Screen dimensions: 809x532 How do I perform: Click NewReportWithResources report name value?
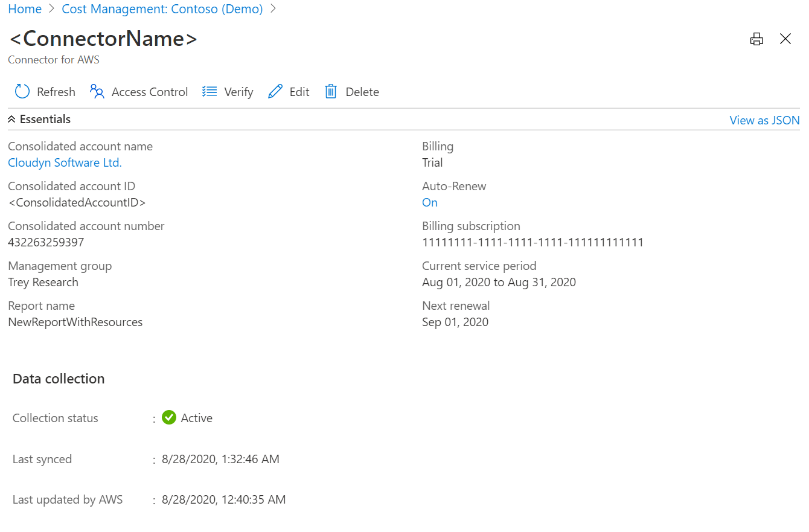click(75, 322)
